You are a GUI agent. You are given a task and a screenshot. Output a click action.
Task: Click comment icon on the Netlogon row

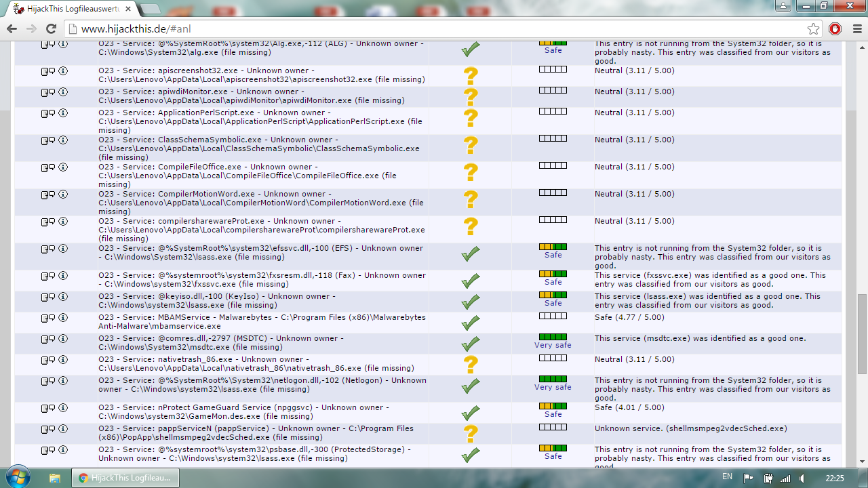pyautogui.click(x=48, y=381)
